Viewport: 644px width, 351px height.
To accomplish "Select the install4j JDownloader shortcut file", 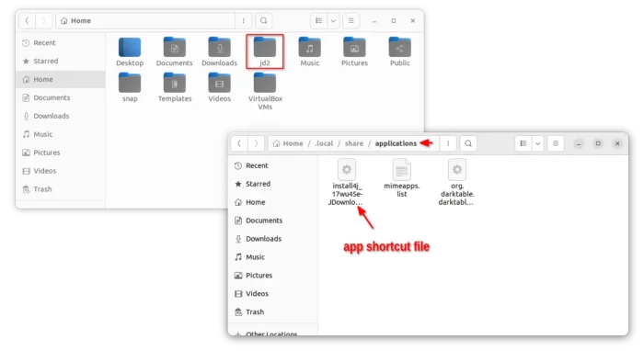I will [x=347, y=183].
